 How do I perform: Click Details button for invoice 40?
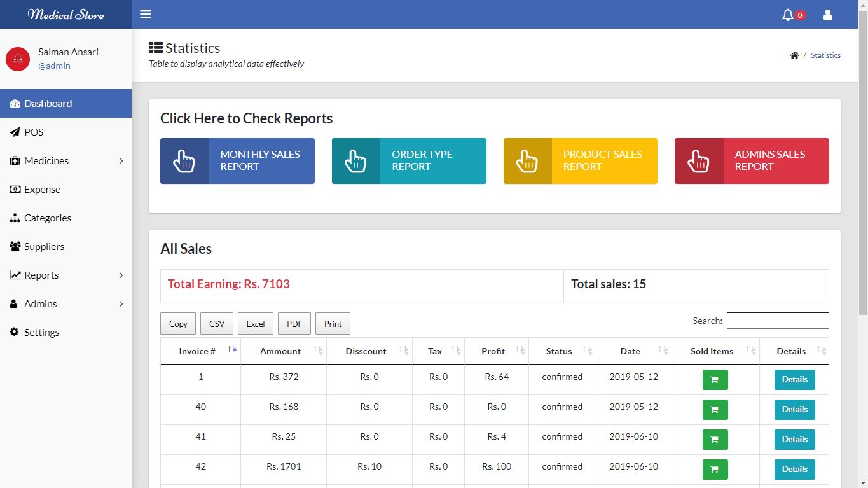[794, 410]
